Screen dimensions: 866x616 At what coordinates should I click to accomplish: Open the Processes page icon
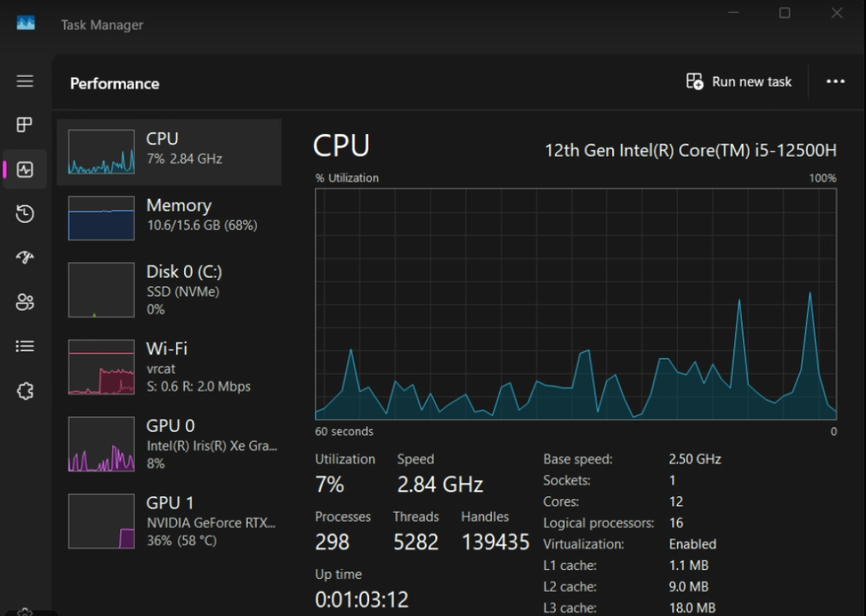[24, 125]
